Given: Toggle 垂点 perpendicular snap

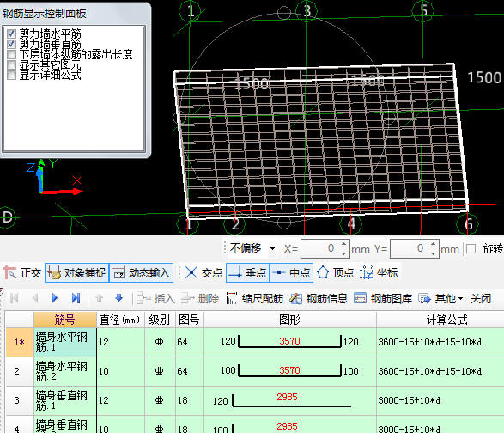Looking at the screenshot, I should [247, 273].
